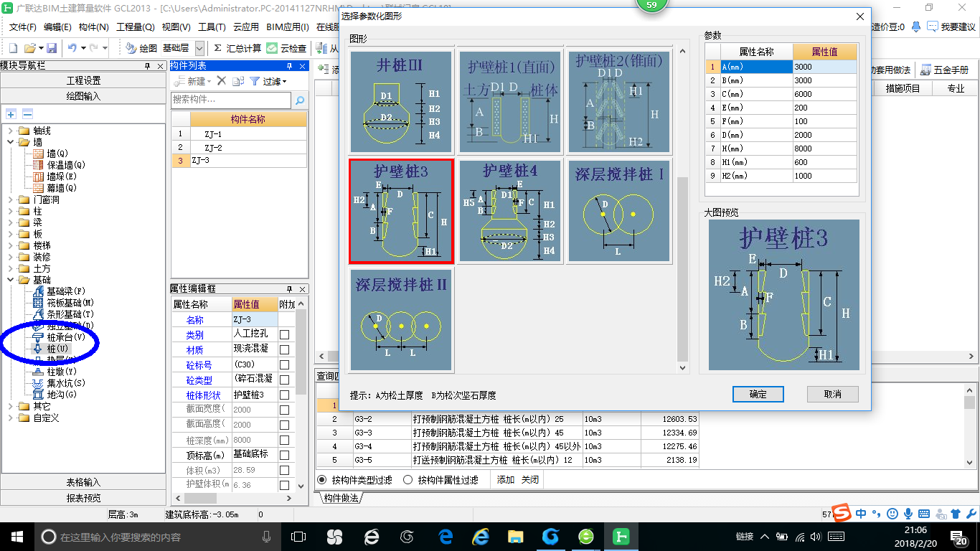Viewport: 980px width, 551px height.
Task: Select 保温墙(Q) in the tree
Action: [x=66, y=165]
